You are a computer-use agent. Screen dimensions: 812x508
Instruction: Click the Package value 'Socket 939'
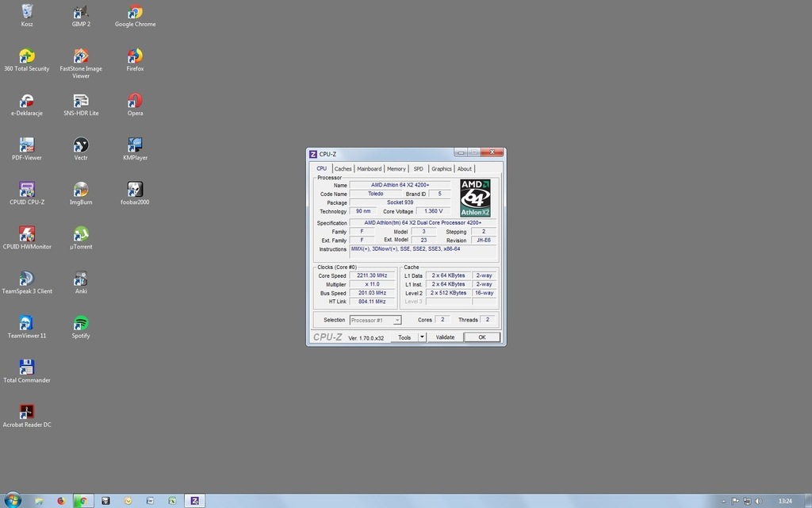click(x=400, y=202)
